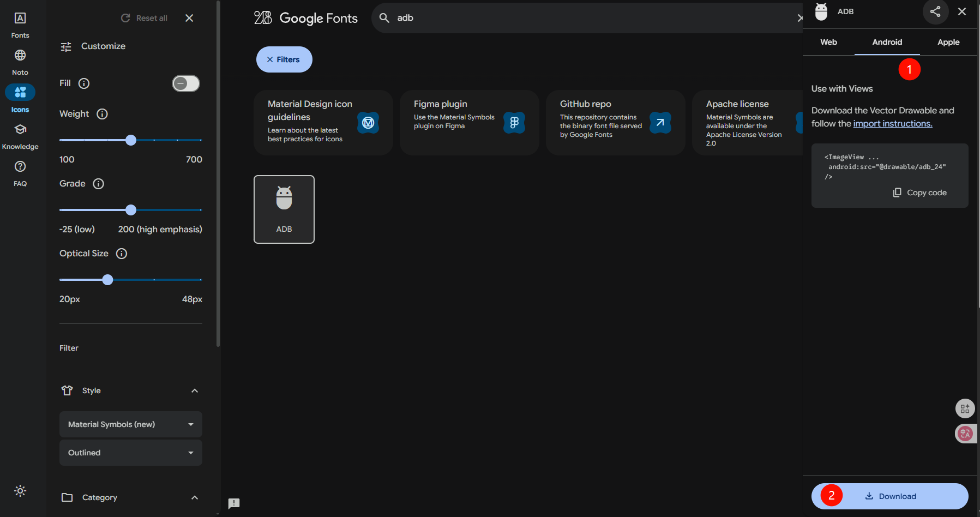Close the ADB details panel
The width and height of the screenshot is (980, 517).
click(962, 11)
